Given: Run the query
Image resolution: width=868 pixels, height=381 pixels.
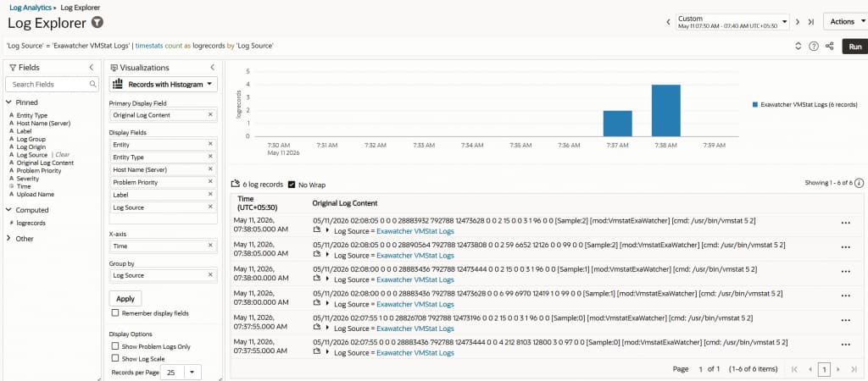Looking at the screenshot, I should 854,47.
